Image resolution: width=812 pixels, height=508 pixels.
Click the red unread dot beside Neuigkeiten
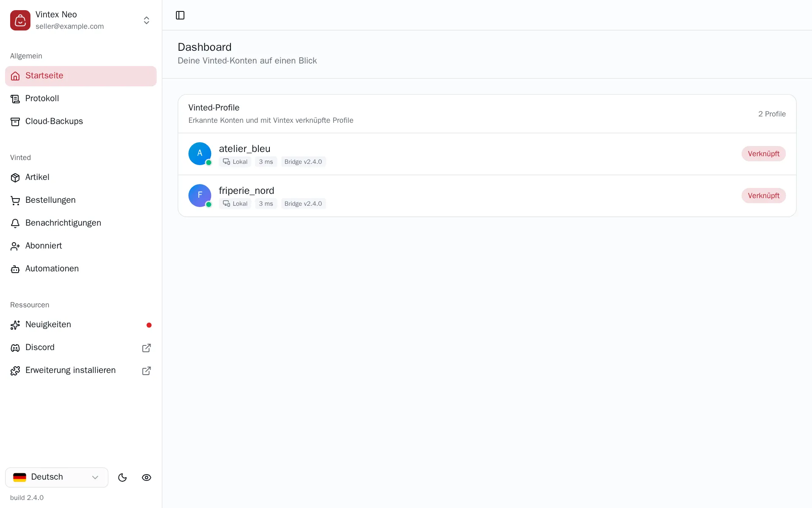tap(149, 325)
